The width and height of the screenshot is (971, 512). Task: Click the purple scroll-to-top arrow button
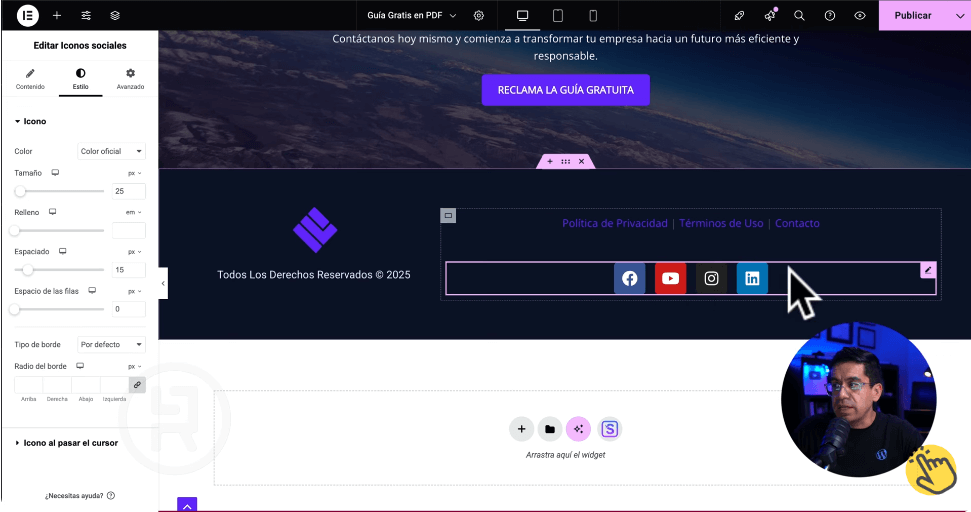(187, 505)
